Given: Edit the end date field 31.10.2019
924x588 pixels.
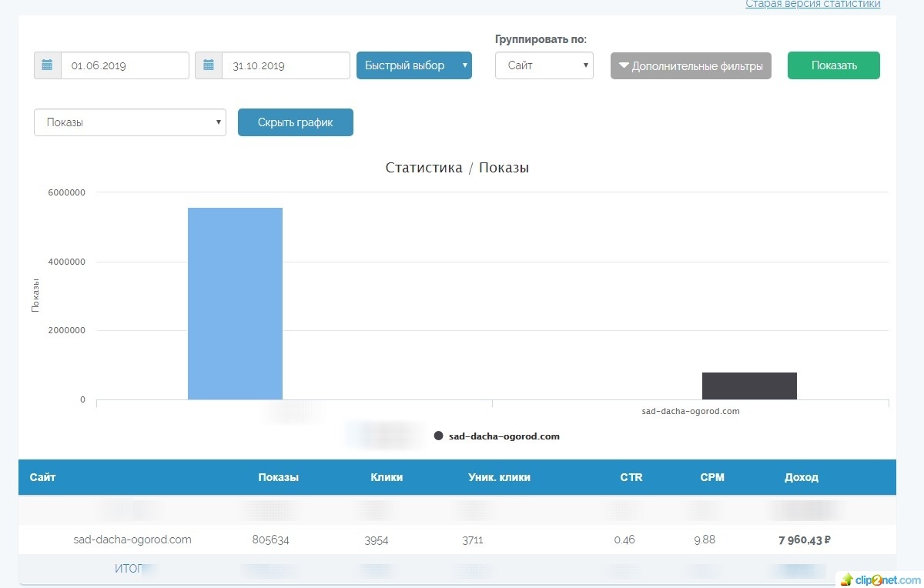Looking at the screenshot, I should (286, 65).
